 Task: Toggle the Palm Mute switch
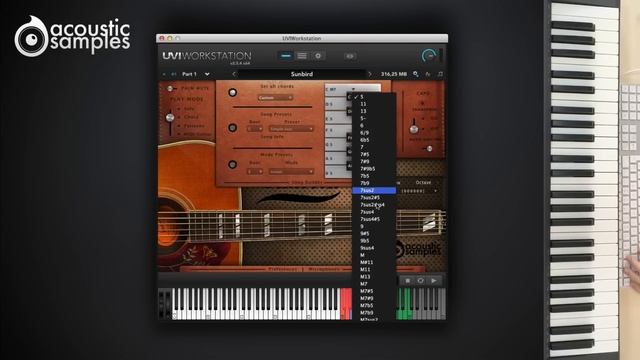click(x=170, y=88)
